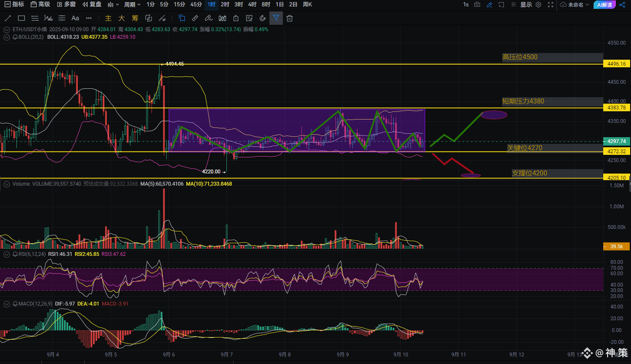Toggle the BOLL indicator alert bell

15,37
